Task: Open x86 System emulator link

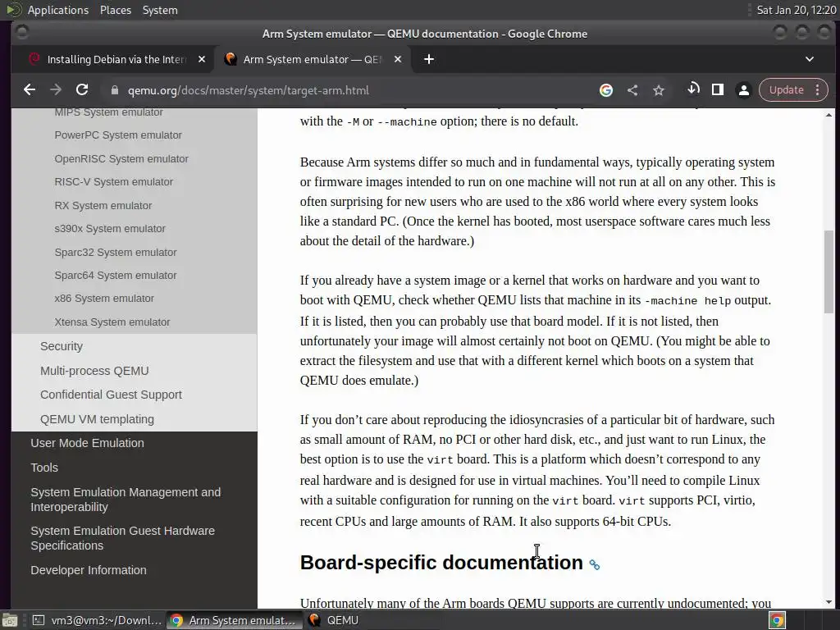Action: coord(104,298)
